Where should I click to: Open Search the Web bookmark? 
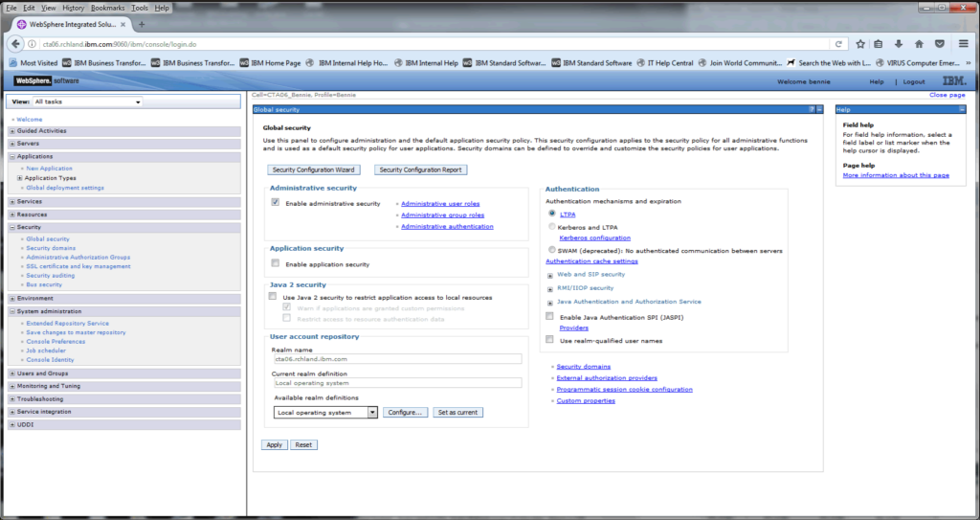point(829,62)
